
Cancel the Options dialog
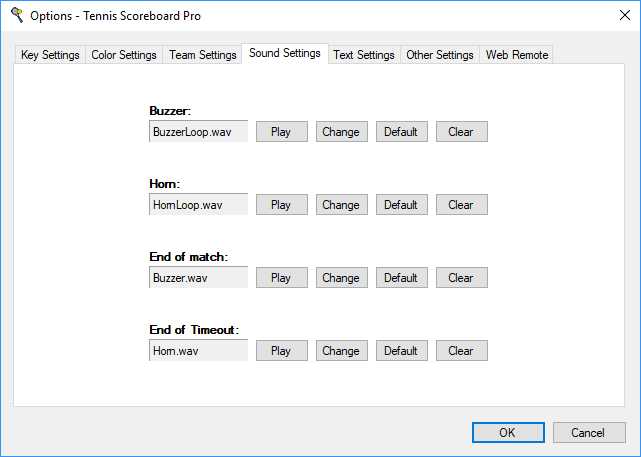coord(589,433)
